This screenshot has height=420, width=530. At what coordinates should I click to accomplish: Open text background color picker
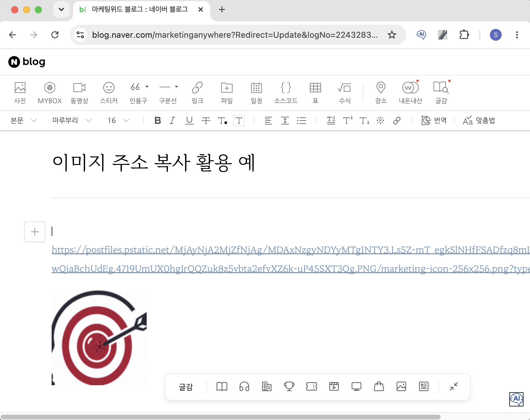click(239, 121)
